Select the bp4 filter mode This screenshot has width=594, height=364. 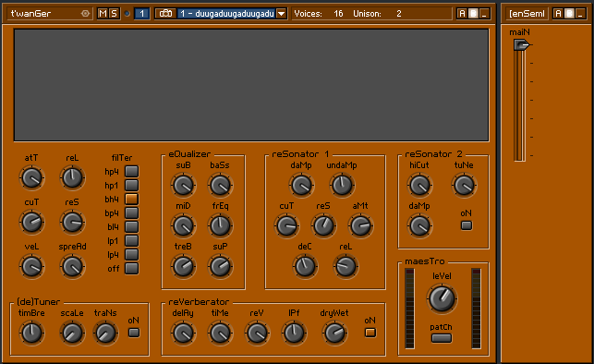131,212
